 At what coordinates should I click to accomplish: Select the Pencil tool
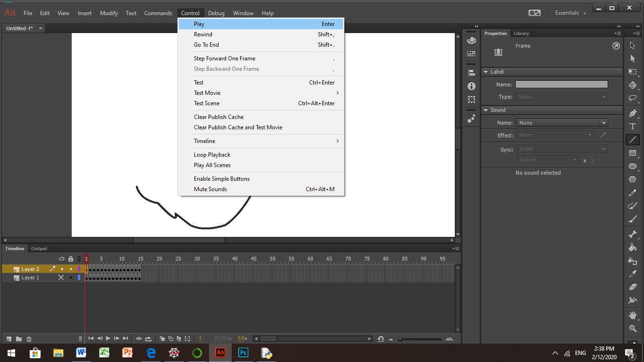pyautogui.click(x=633, y=193)
